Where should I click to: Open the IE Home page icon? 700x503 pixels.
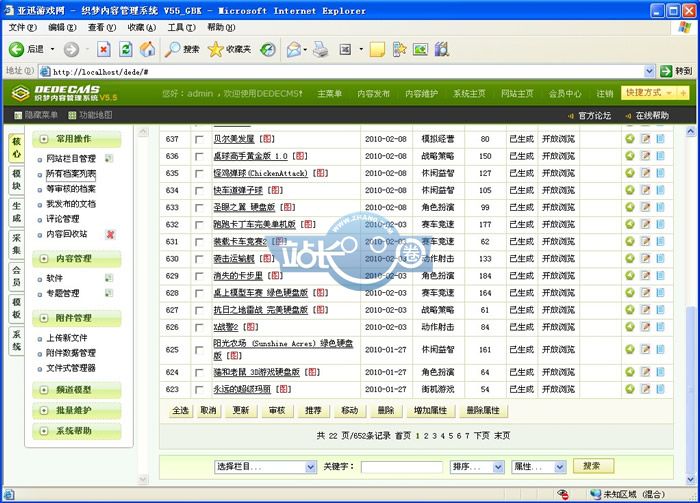coord(147,49)
